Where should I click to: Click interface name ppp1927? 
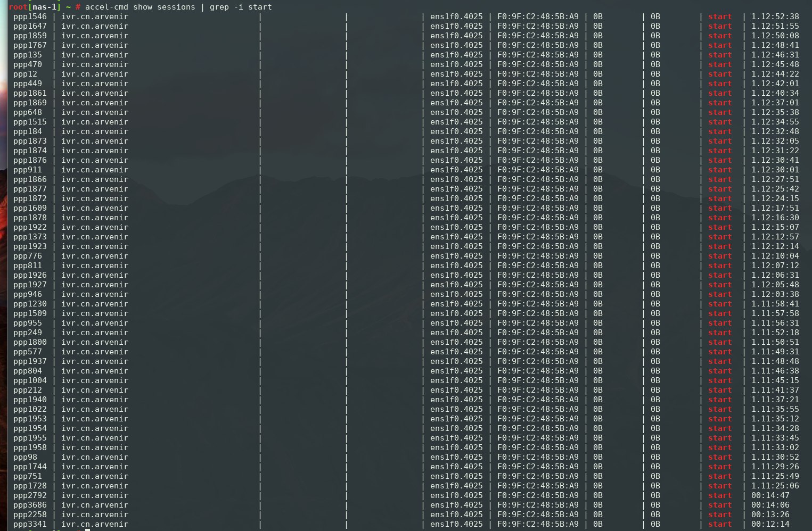[30, 285]
